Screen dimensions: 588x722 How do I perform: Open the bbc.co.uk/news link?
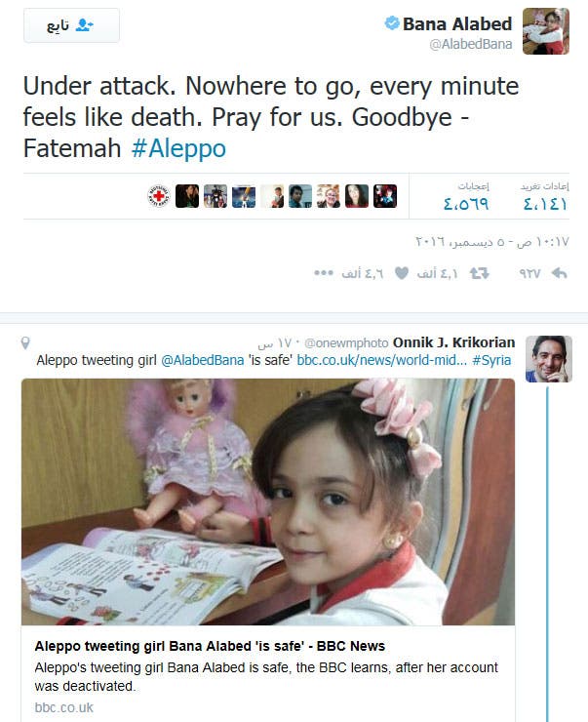pos(382,360)
